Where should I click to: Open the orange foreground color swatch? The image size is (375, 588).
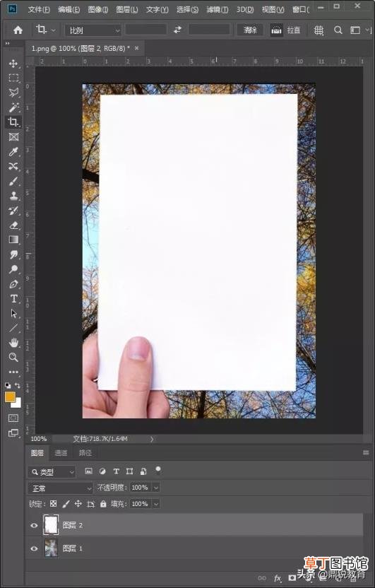click(x=10, y=397)
